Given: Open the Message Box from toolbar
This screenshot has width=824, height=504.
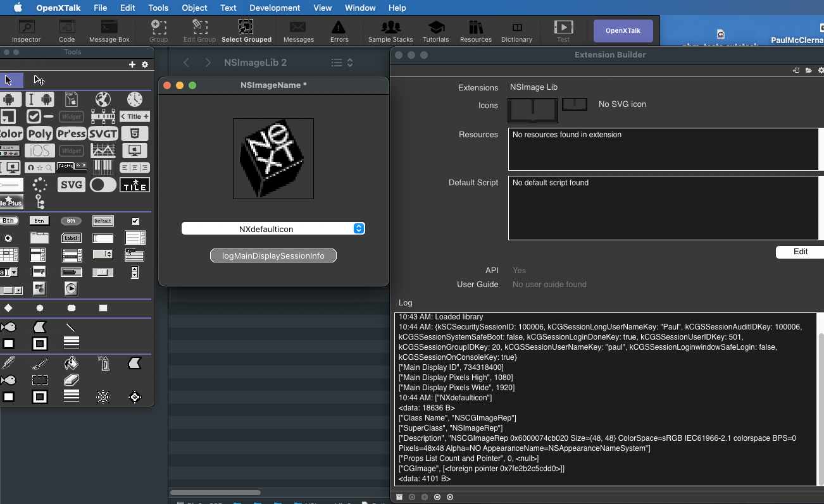Looking at the screenshot, I should pyautogui.click(x=109, y=30).
